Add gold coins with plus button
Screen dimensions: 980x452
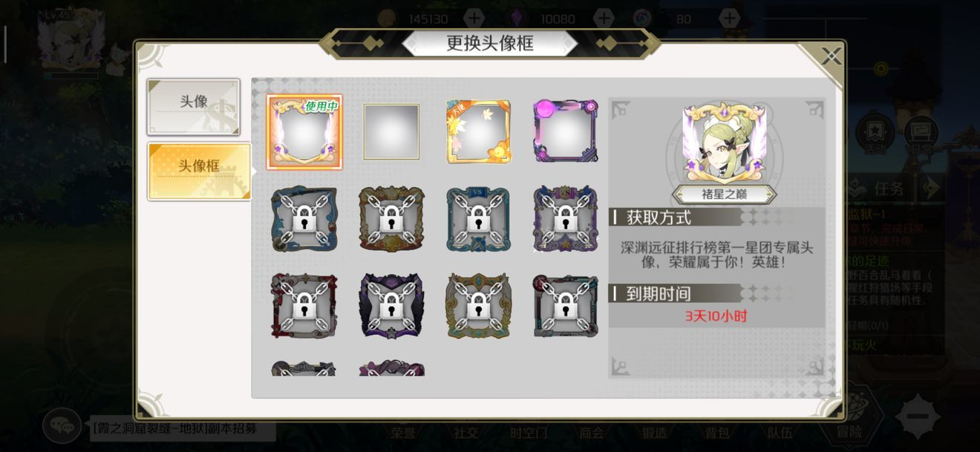tap(474, 19)
